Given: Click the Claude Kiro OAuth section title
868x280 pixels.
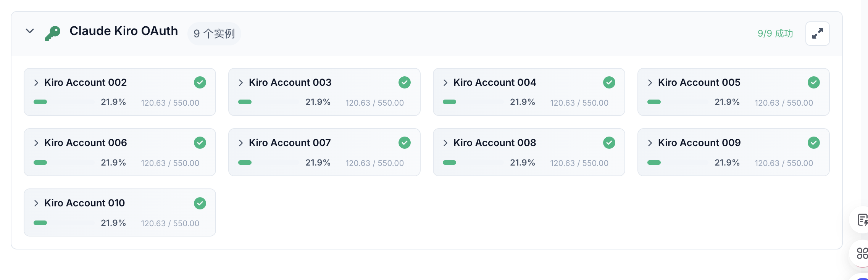Looking at the screenshot, I should click(124, 31).
